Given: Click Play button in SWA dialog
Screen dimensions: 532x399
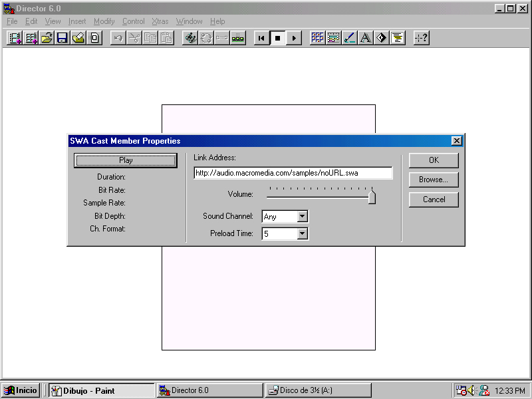Looking at the screenshot, I should pyautogui.click(x=126, y=160).
